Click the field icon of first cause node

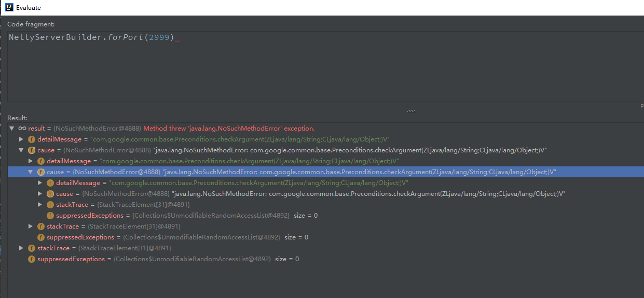click(x=31, y=150)
